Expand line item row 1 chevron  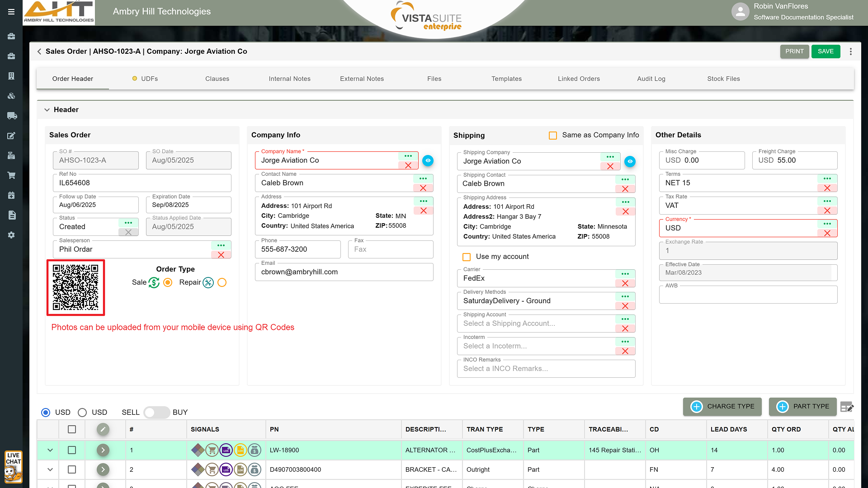(x=50, y=450)
